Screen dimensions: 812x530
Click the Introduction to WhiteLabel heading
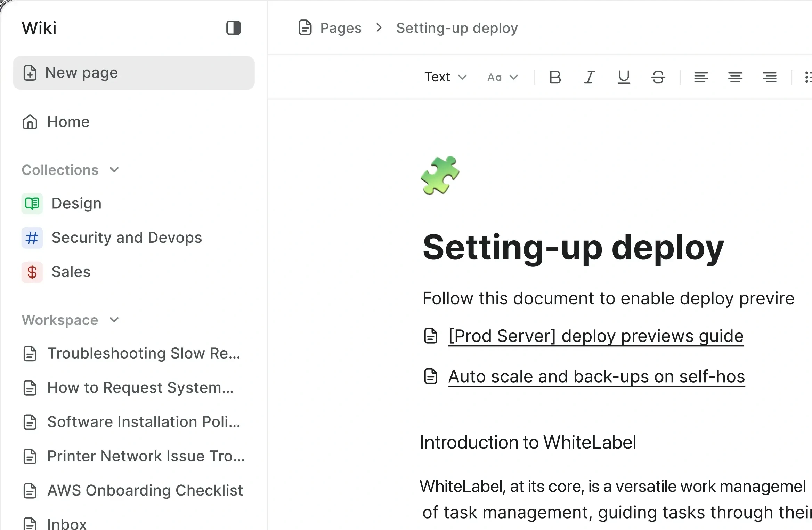click(x=528, y=442)
